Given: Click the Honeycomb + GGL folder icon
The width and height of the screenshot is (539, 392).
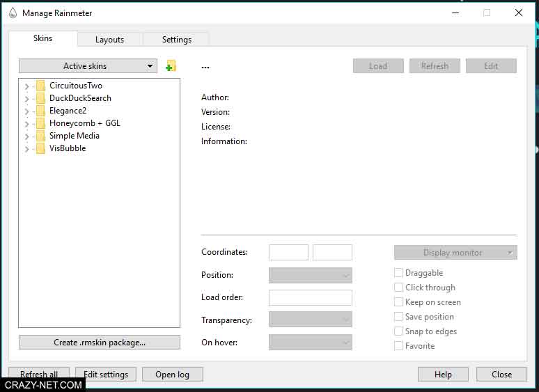Looking at the screenshot, I should click(40, 123).
